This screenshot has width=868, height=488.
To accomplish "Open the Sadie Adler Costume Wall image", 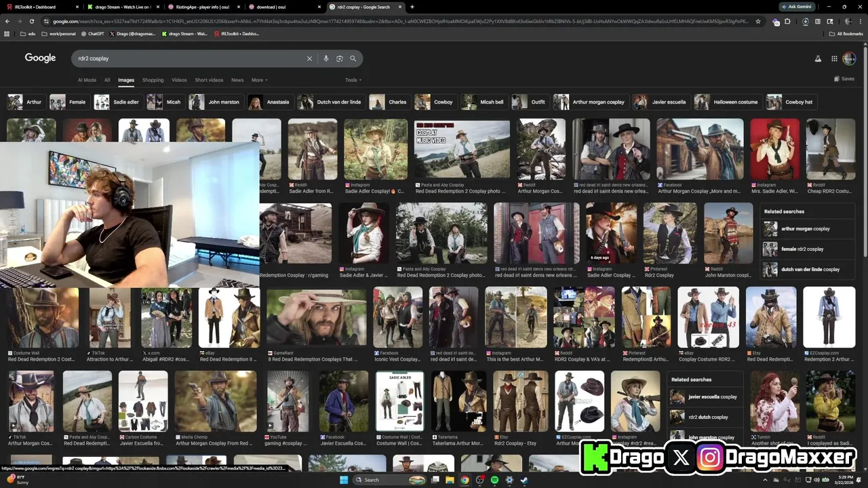I will click(399, 401).
